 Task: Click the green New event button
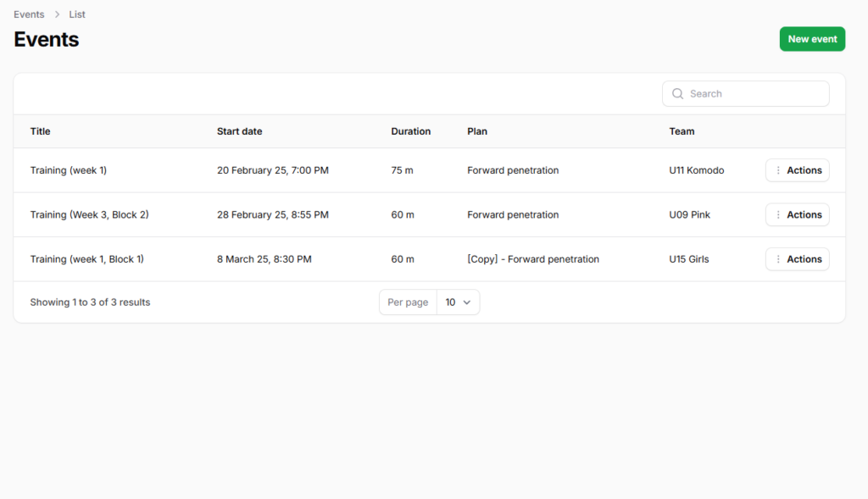pos(812,39)
